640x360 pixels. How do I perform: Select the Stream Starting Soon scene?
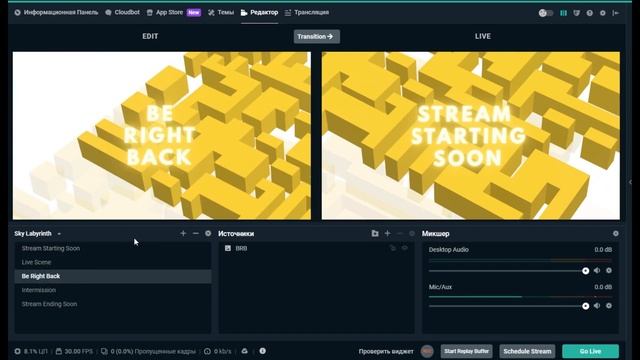[113, 248]
